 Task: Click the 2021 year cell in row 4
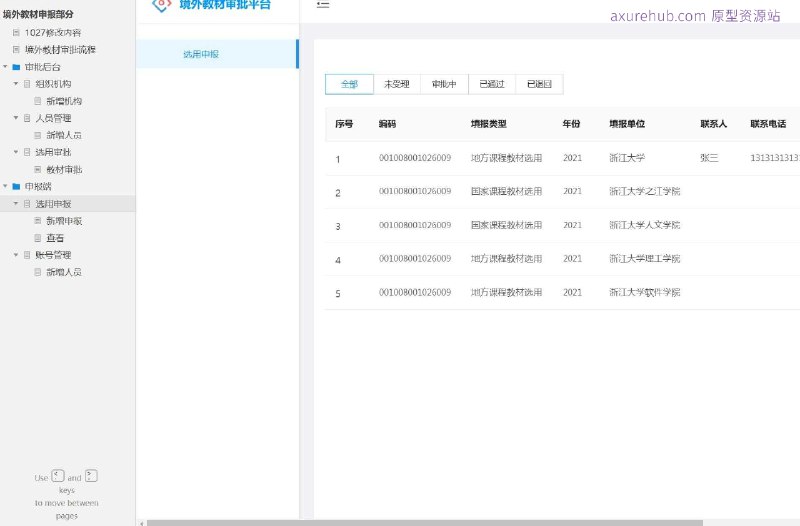tap(572, 259)
